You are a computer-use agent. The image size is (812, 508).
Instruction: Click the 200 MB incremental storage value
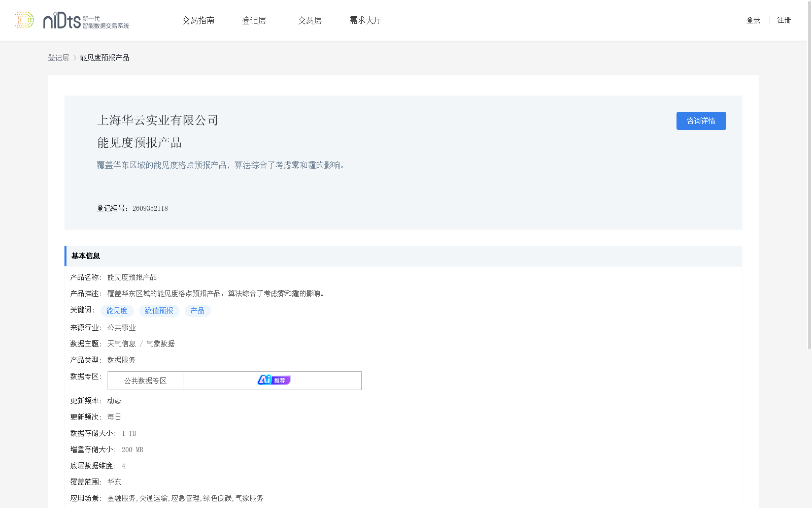132,450
